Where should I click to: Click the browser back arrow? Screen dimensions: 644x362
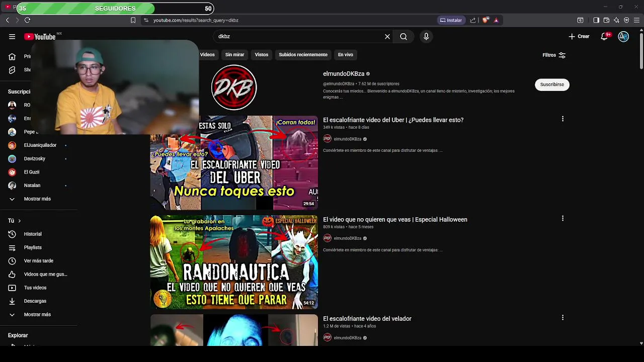click(8, 20)
